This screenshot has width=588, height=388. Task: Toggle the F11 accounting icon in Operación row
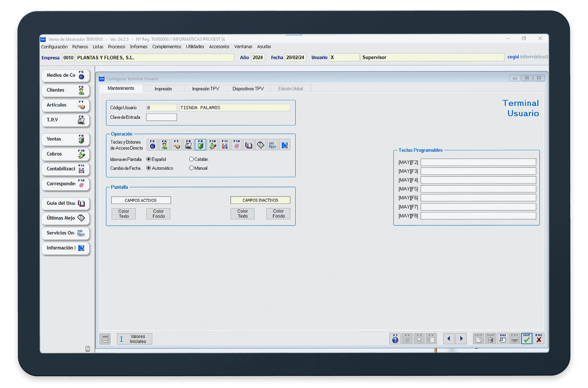(x=225, y=145)
